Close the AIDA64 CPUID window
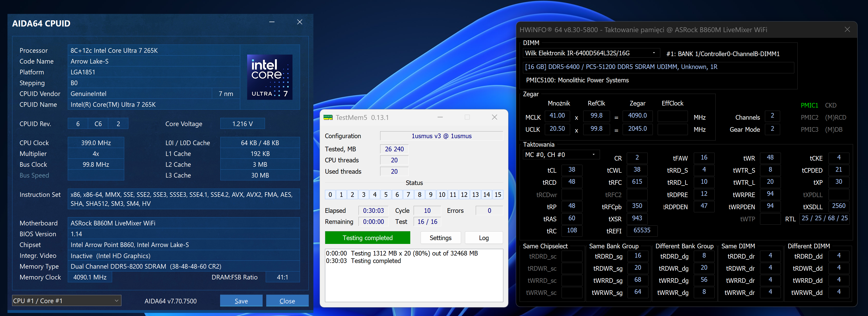868x316 pixels. [x=299, y=22]
